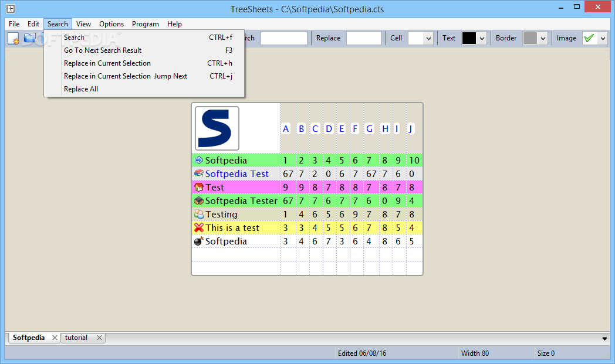Viewport: 615px width, 364px height.
Task: Select column header F
Action: pos(355,128)
